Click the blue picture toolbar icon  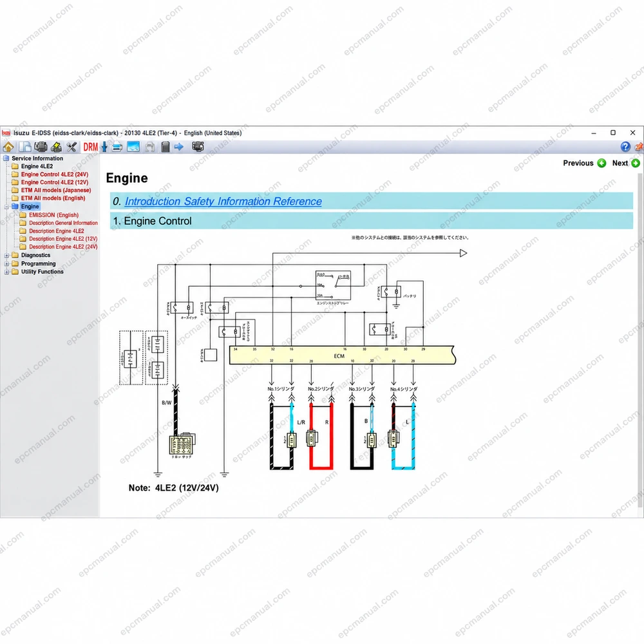click(133, 147)
